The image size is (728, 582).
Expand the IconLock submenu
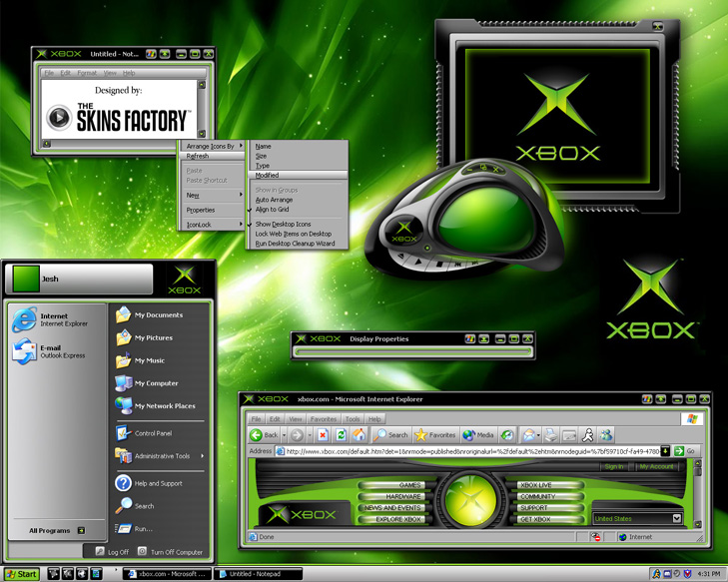point(213,225)
